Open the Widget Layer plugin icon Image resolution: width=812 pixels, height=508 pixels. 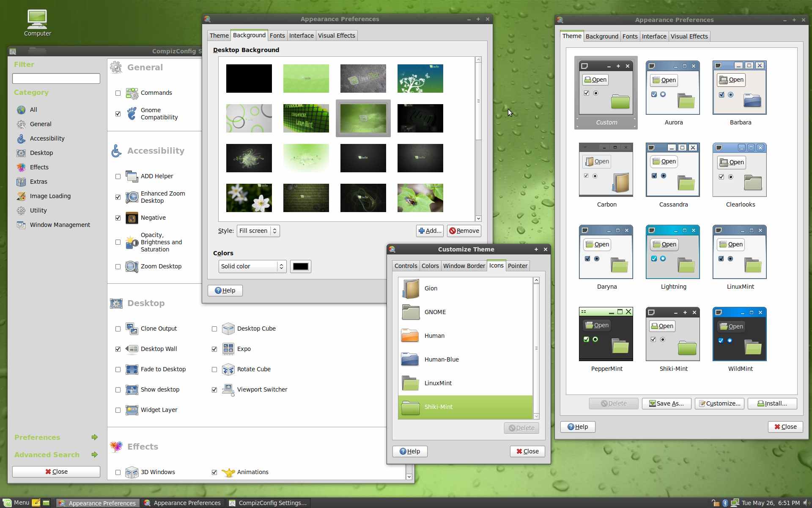tap(132, 410)
